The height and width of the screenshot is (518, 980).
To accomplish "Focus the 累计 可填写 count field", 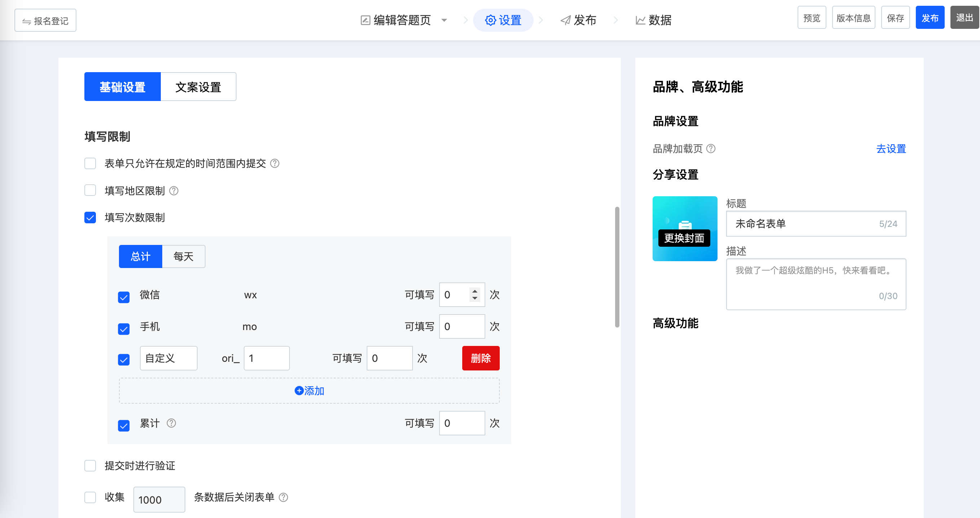I will tap(462, 423).
